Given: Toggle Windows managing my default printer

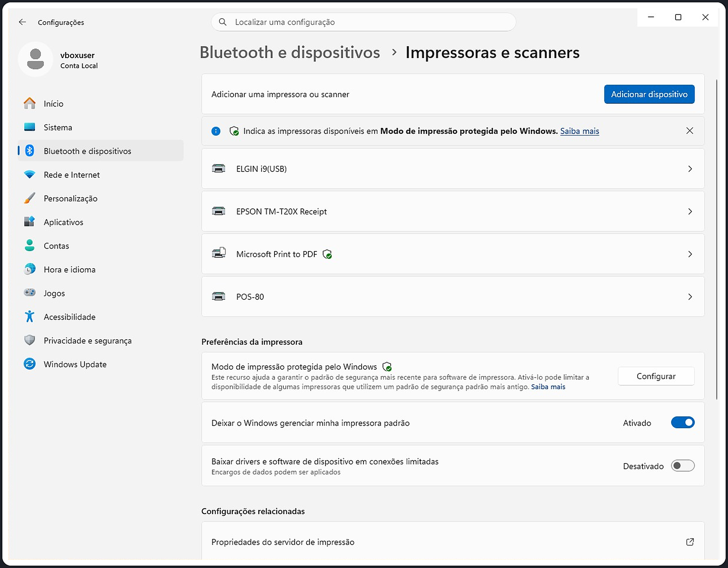Looking at the screenshot, I should click(682, 422).
